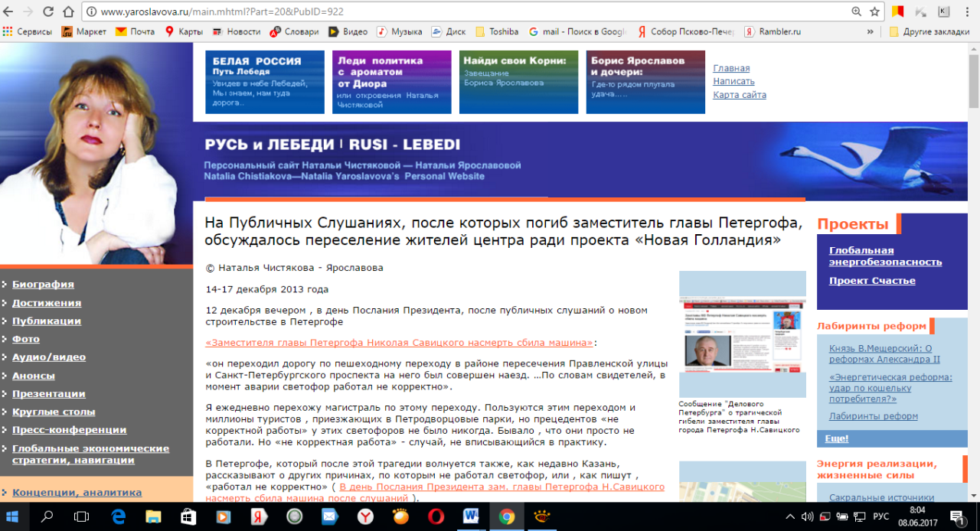Click the zoom magnifier icon in address bar

[x=856, y=11]
